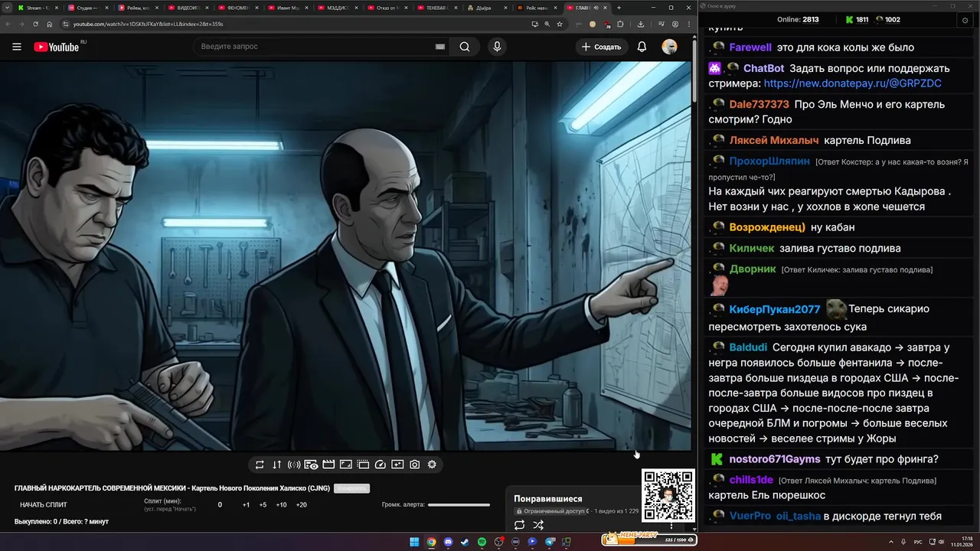Screen dimensions: 980x551
Task: Bookmark this page with star icon
Action: (x=560, y=24)
